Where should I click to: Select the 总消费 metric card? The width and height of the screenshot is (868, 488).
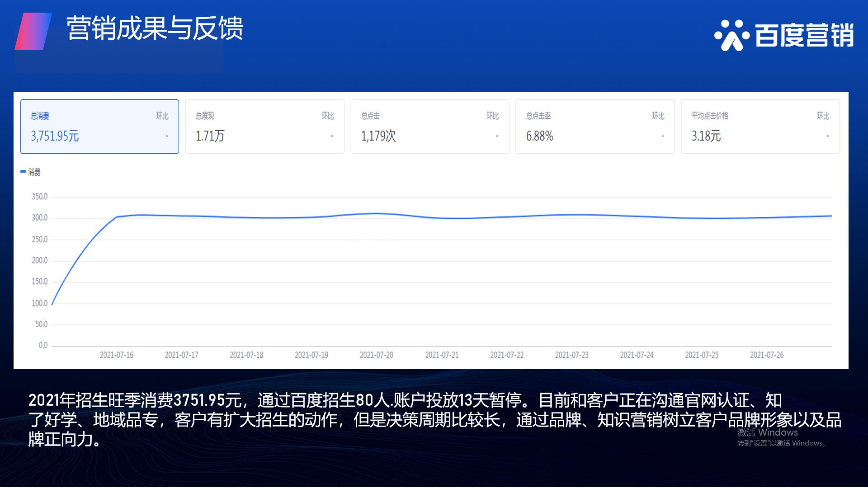[99, 127]
